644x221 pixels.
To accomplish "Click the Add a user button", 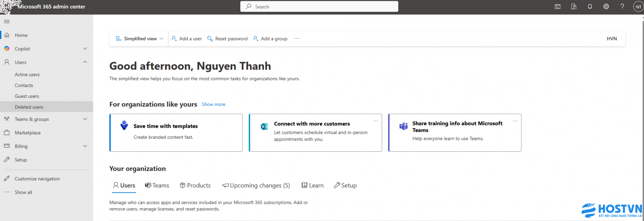I will (x=187, y=38).
